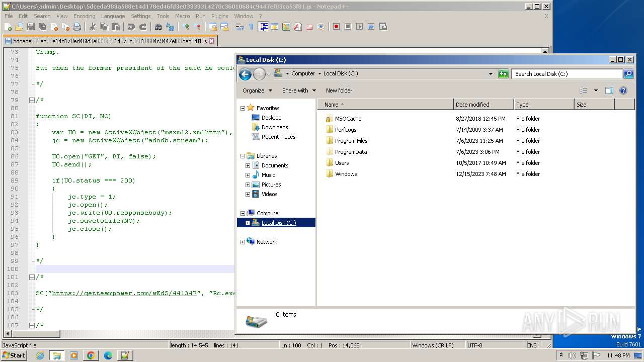Viewport: 644px width, 362px height.
Task: Cut selection with the scissors icon
Action: point(92,27)
